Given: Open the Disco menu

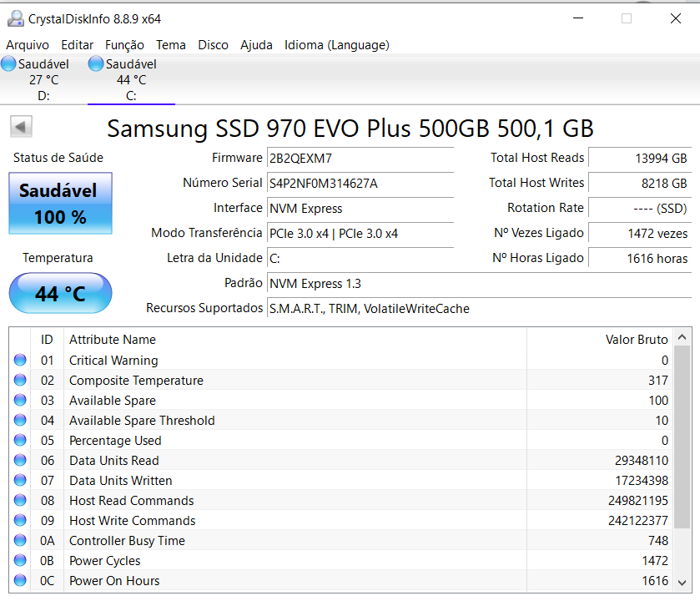Looking at the screenshot, I should [x=213, y=45].
